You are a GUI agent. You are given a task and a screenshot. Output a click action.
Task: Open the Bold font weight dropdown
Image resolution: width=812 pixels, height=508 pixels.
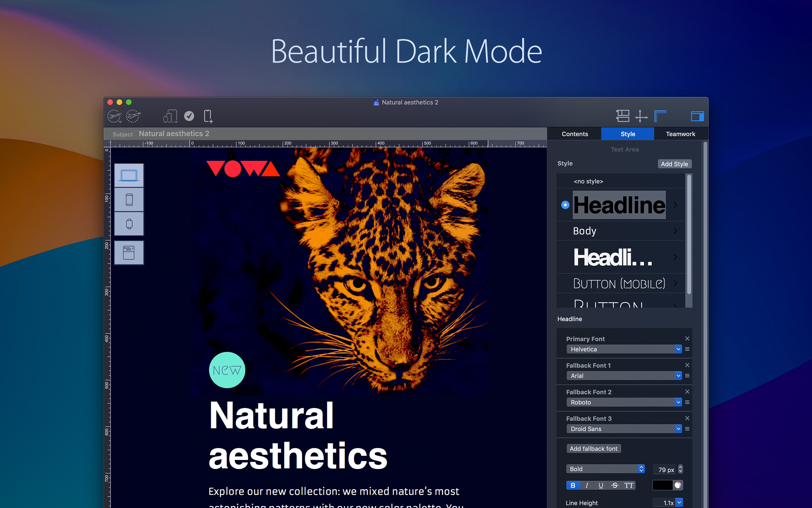coord(605,469)
